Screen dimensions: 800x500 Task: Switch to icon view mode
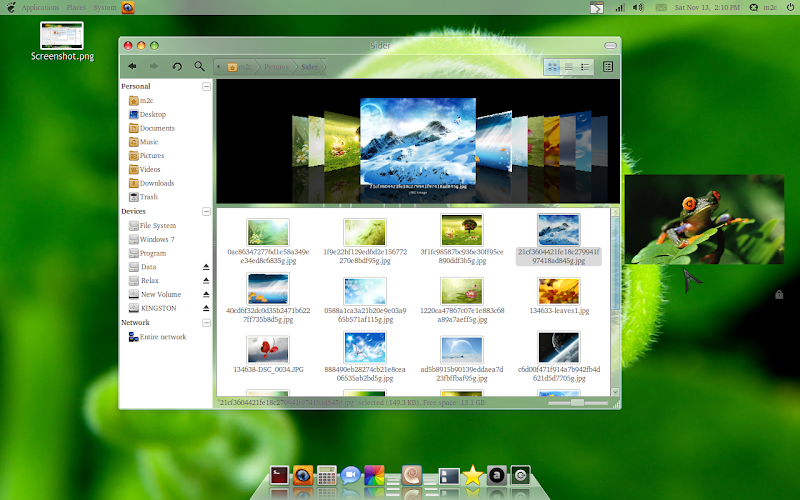pos(552,67)
